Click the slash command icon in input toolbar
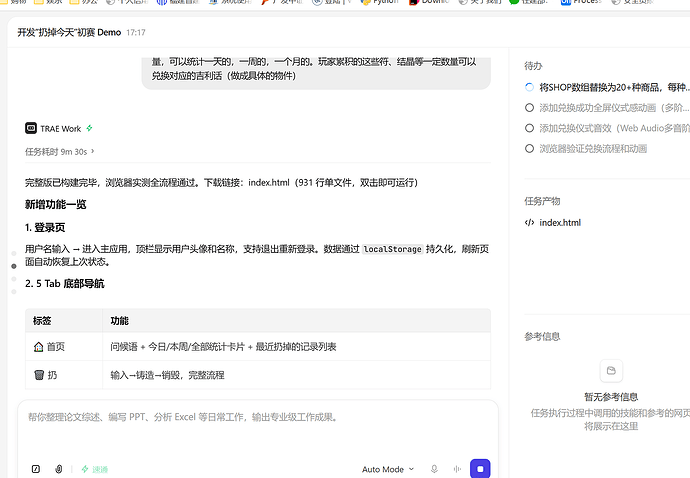This screenshot has width=690, height=478. coord(36,469)
